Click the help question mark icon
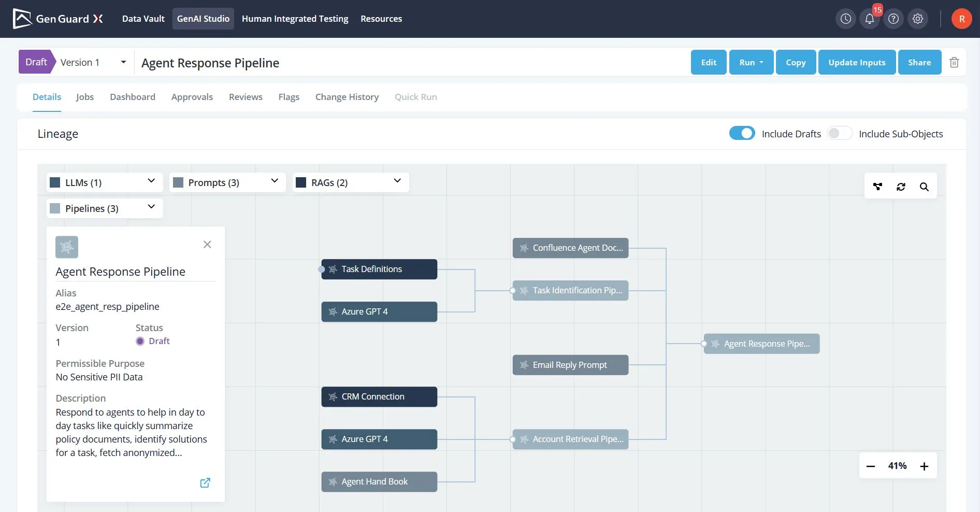Viewport: 980px width, 512px height. (x=893, y=19)
